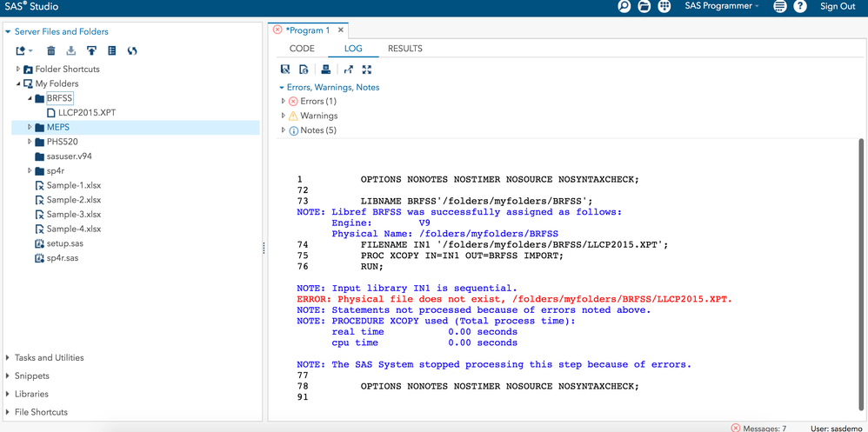Click the 'Libref BRFSS was successfully assigned' note

tap(459, 212)
